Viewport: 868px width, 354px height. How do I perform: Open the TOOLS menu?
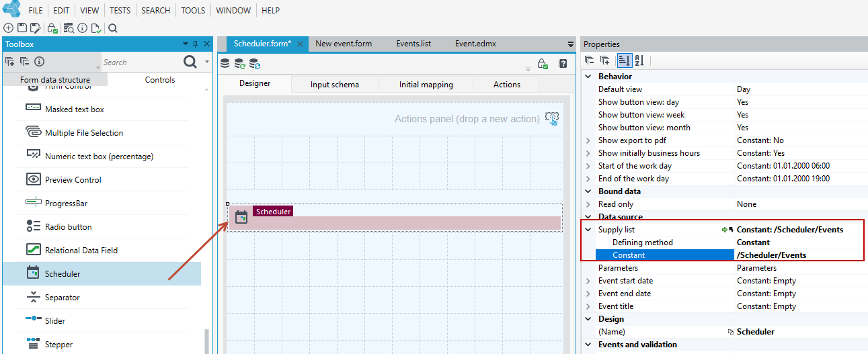[193, 11]
